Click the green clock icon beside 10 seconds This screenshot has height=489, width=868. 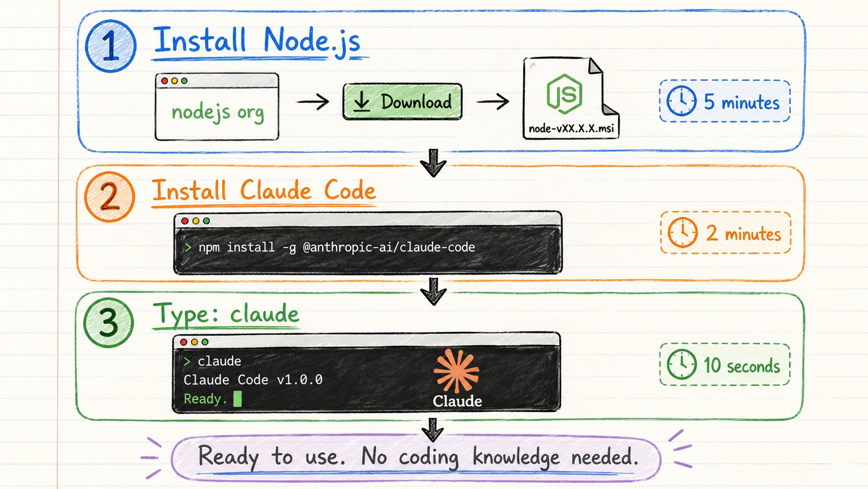[x=681, y=364]
